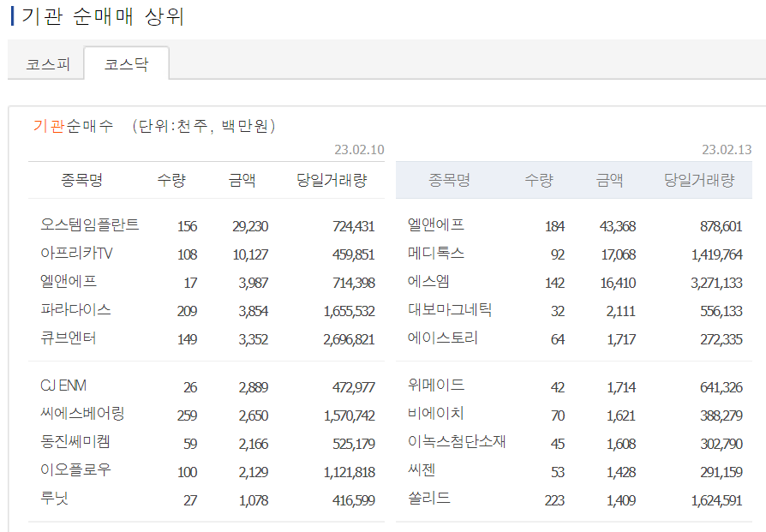Click 오스템임플란트 amount 29,230
766x532 pixels.
250,227
